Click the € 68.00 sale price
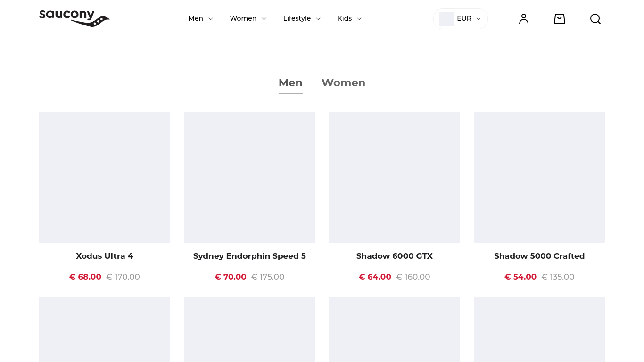644x362 pixels. point(85,277)
